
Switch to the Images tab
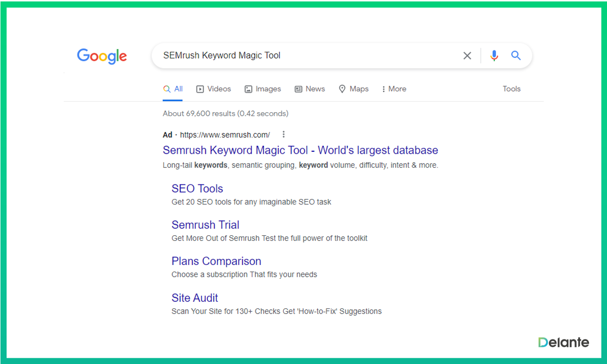tap(263, 89)
